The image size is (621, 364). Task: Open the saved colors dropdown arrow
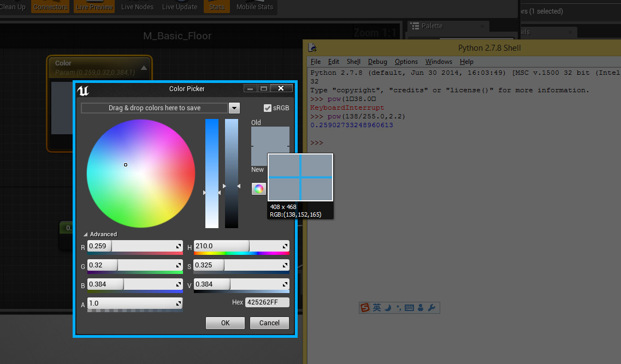[234, 108]
